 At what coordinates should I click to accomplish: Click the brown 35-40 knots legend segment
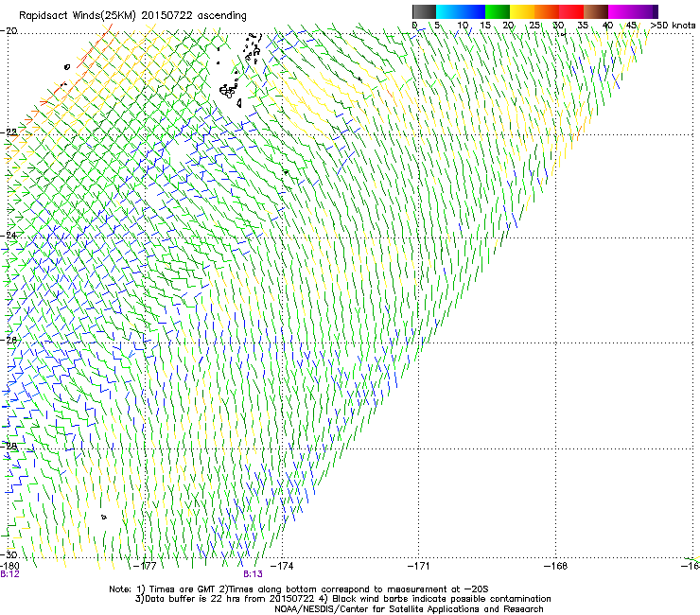click(596, 11)
